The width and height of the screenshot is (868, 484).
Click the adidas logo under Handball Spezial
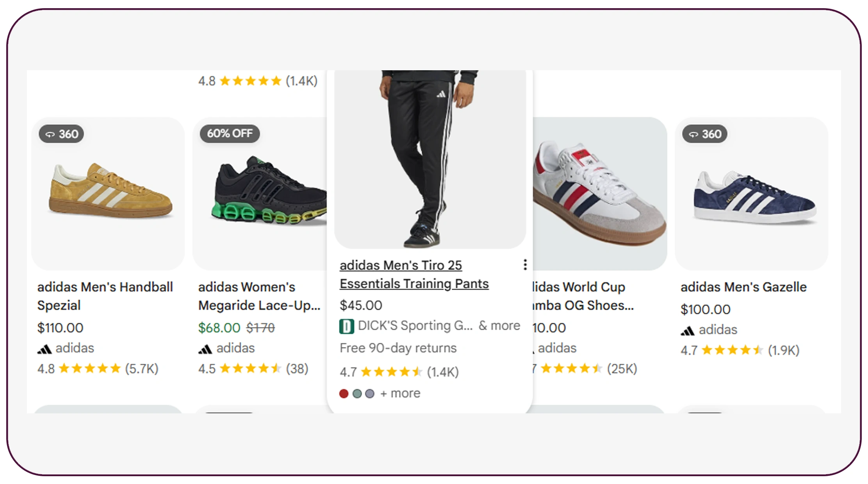45,349
